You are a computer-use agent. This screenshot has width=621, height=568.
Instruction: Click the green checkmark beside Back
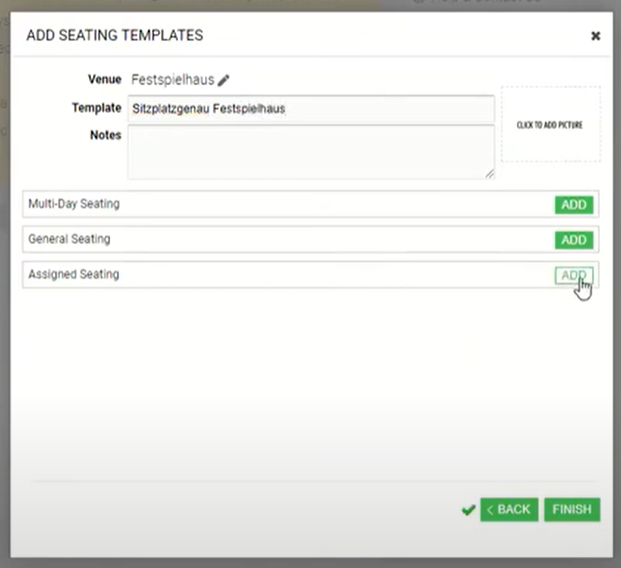pos(467,510)
